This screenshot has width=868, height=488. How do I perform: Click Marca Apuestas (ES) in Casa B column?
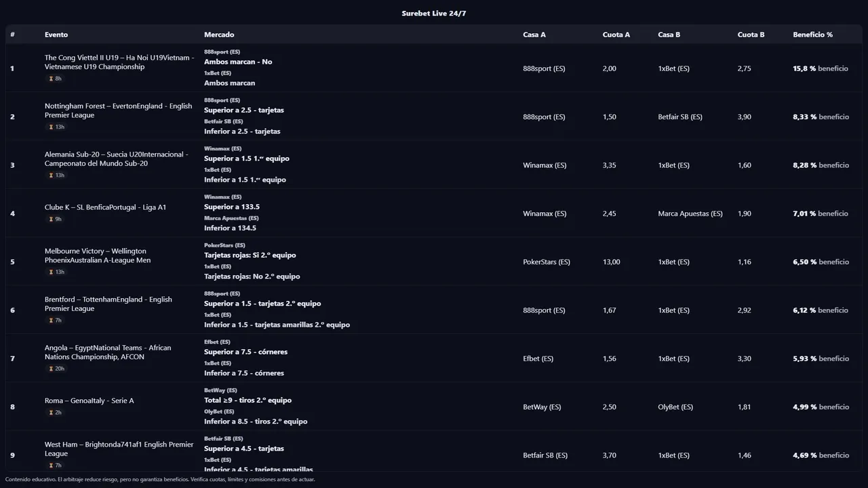[690, 213]
